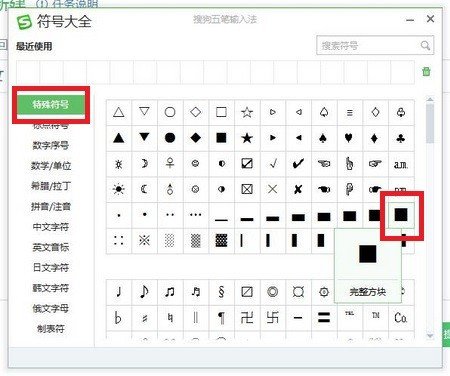Choose the sun symbol with solid center

click(119, 189)
